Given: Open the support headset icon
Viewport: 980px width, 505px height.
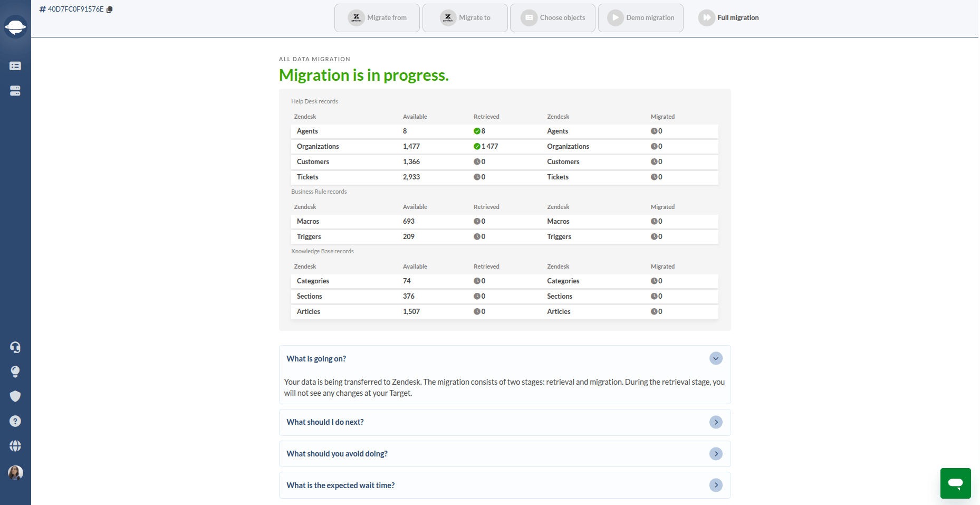Looking at the screenshot, I should [x=15, y=347].
